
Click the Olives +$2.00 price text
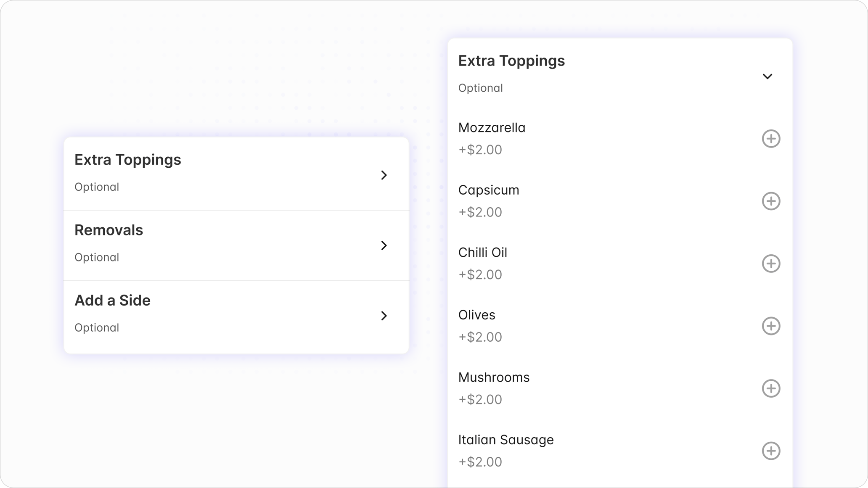(480, 337)
